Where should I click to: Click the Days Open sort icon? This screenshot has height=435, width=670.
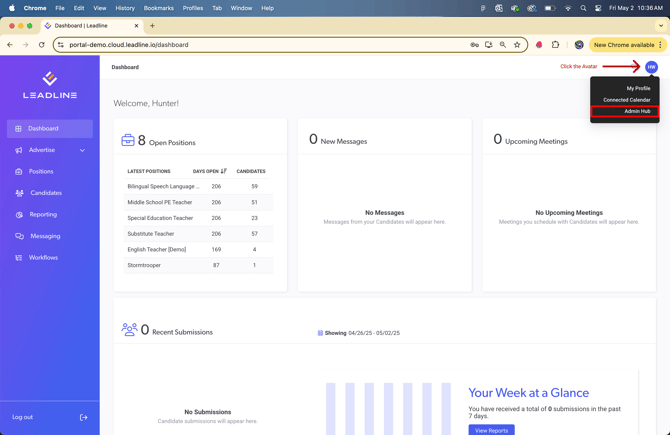[x=223, y=171]
